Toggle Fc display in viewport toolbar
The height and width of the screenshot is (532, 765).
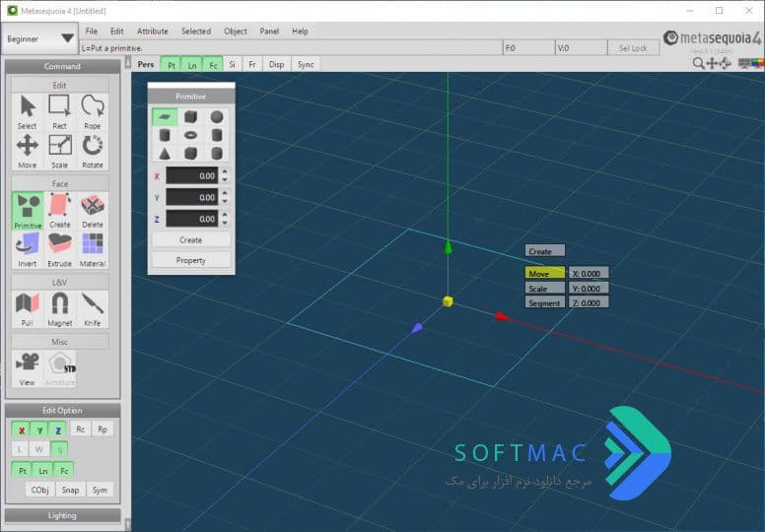[x=213, y=65]
